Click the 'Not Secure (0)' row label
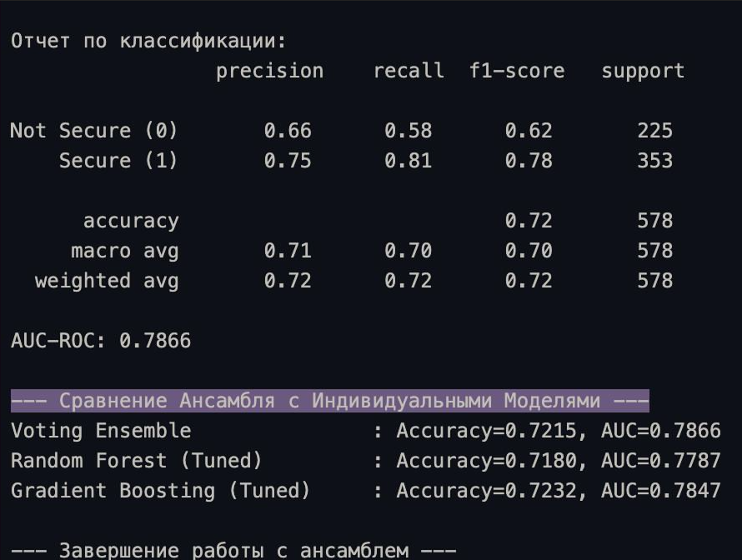 [x=94, y=131]
